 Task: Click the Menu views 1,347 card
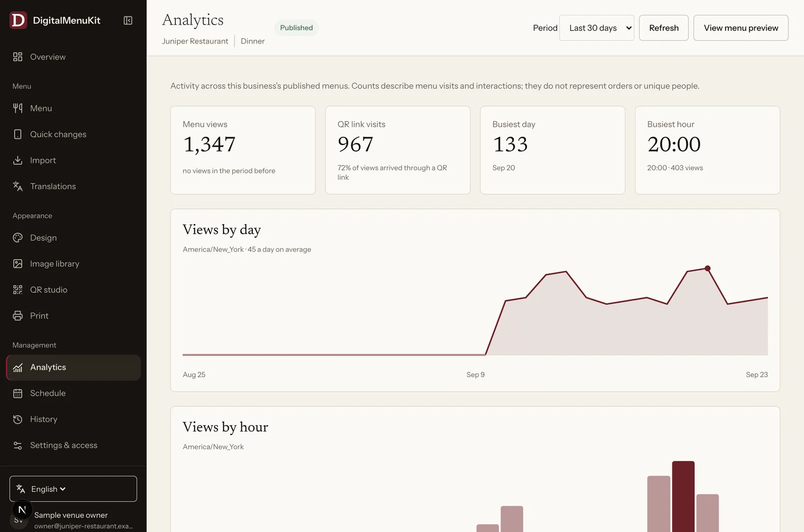tap(243, 150)
